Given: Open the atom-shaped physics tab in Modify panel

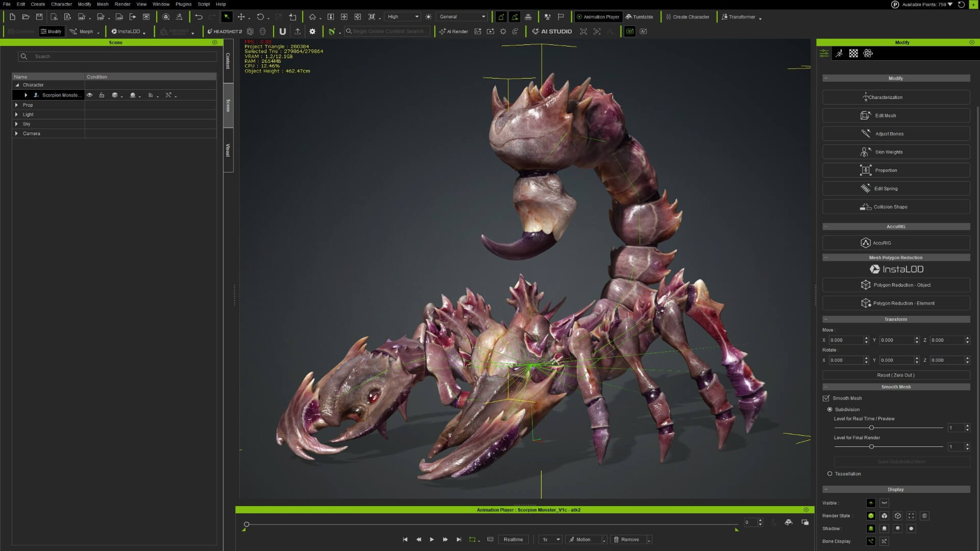Looking at the screenshot, I should point(868,53).
